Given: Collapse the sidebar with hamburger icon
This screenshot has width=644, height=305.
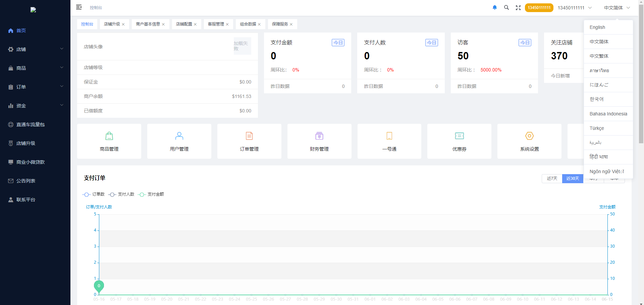Looking at the screenshot, I should [x=79, y=7].
